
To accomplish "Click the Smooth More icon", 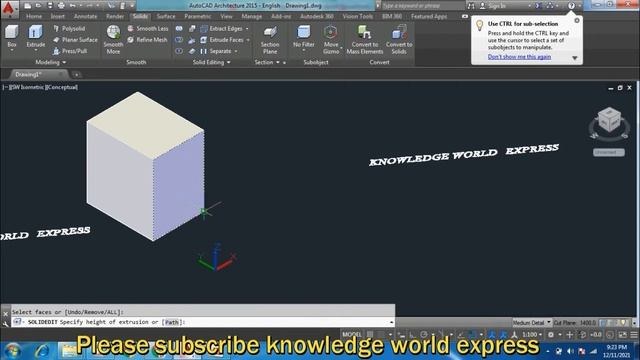I will (x=113, y=32).
